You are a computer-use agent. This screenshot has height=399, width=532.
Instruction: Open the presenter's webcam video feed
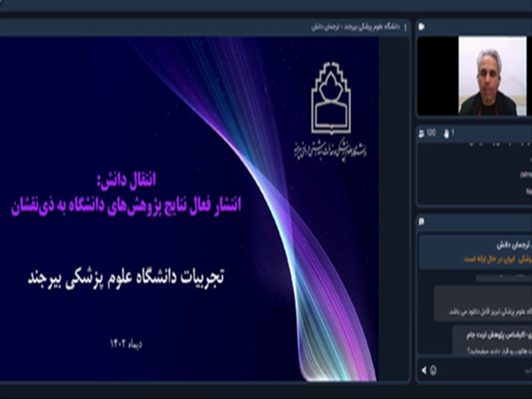click(x=492, y=76)
